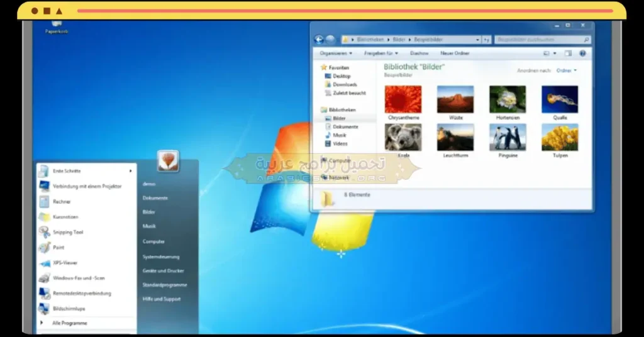The image size is (644, 337).
Task: Select the Hortensien picture thumbnail
Action: (x=508, y=99)
